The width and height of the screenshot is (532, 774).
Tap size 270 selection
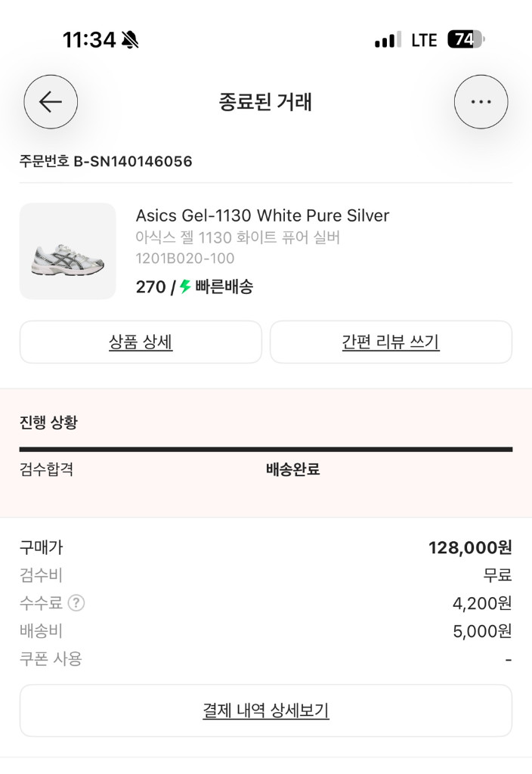point(150,286)
